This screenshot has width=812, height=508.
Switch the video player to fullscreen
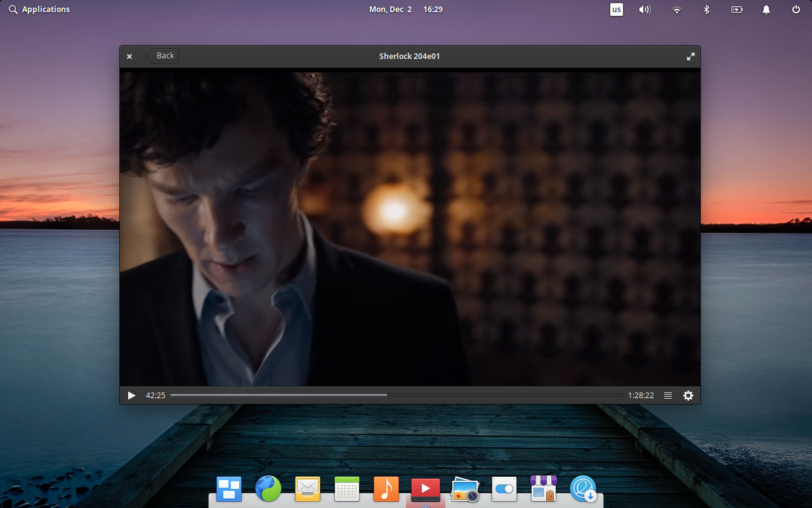point(691,57)
